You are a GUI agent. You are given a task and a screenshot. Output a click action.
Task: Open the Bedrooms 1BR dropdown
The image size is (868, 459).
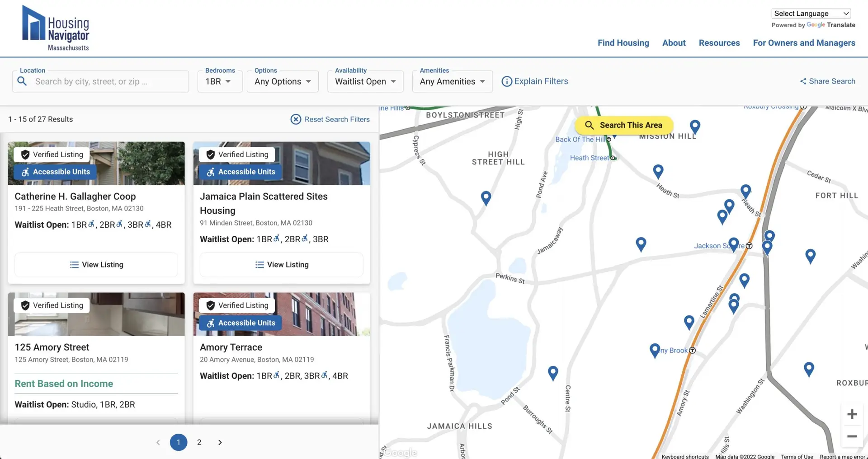click(x=220, y=81)
